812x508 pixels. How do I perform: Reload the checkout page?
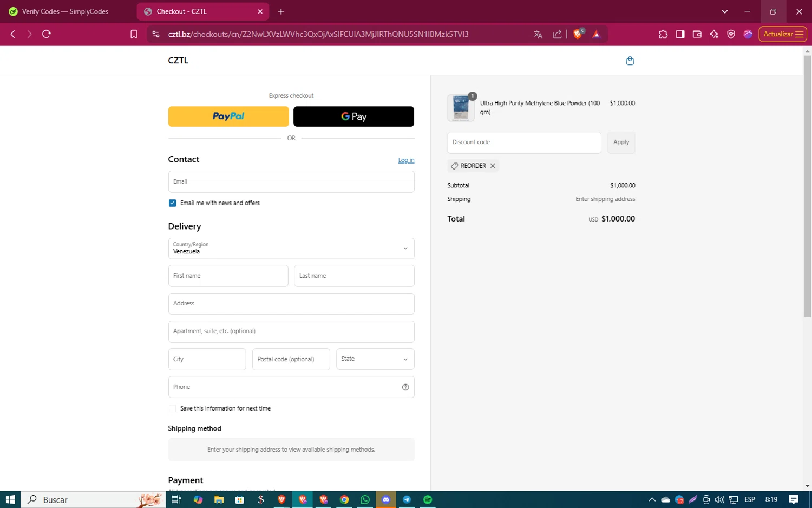[x=47, y=34]
